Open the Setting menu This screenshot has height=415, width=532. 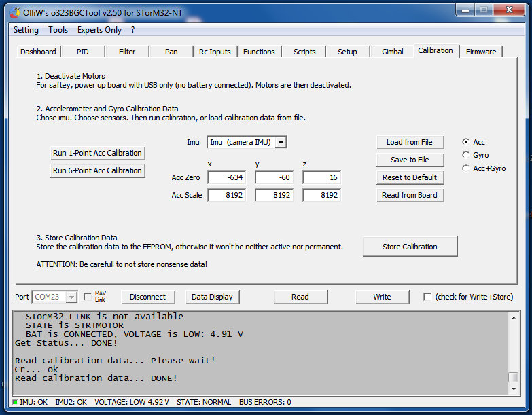(26, 30)
